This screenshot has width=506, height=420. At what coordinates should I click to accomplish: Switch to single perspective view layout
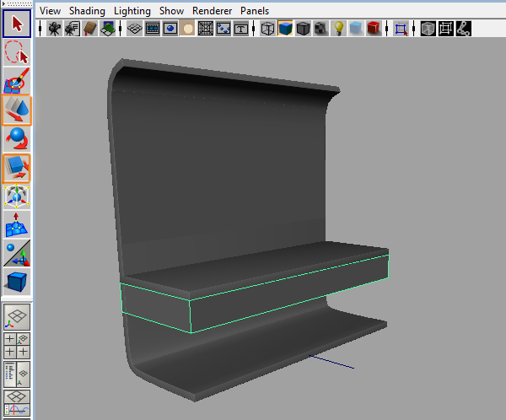click(x=17, y=317)
